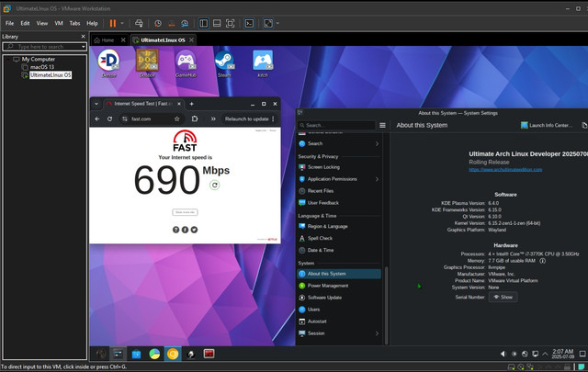
Task: Open the snapshot manager toolbar icon
Action: point(187,22)
